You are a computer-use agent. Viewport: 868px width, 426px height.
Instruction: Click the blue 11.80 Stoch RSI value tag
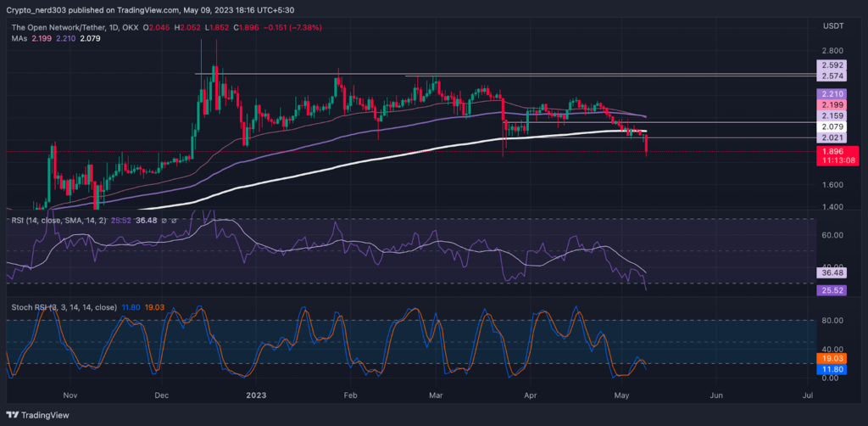tap(827, 369)
